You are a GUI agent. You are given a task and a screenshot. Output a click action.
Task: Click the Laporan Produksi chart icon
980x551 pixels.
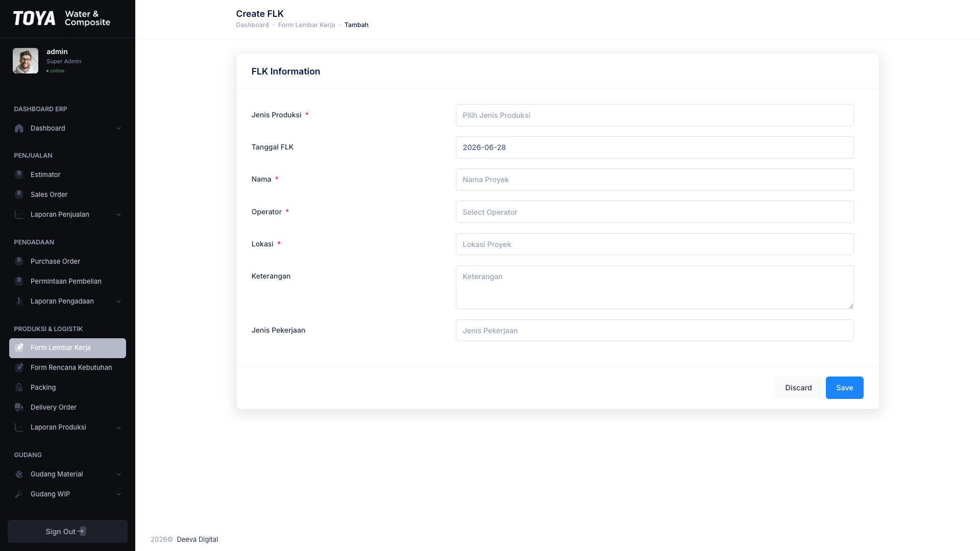[19, 427]
